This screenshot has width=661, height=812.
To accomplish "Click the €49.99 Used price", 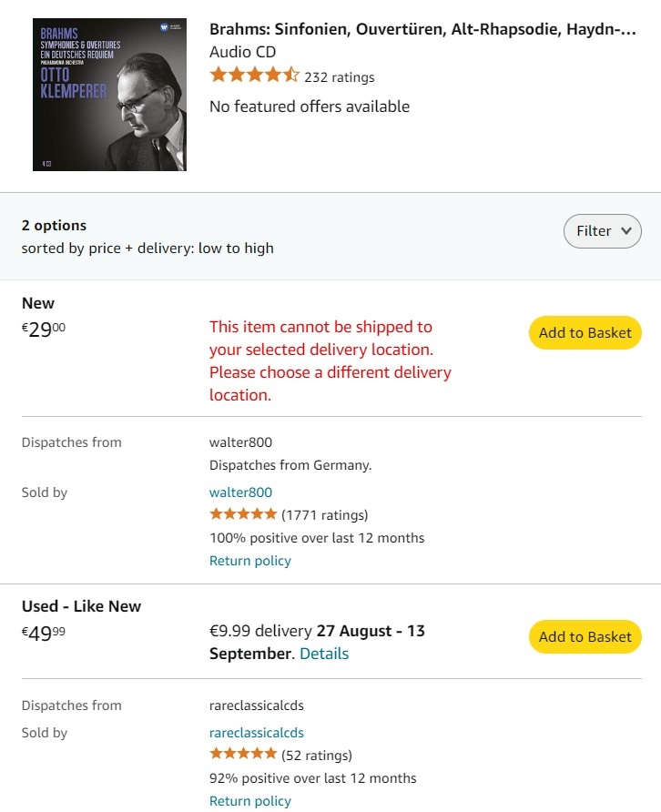I will [x=44, y=634].
